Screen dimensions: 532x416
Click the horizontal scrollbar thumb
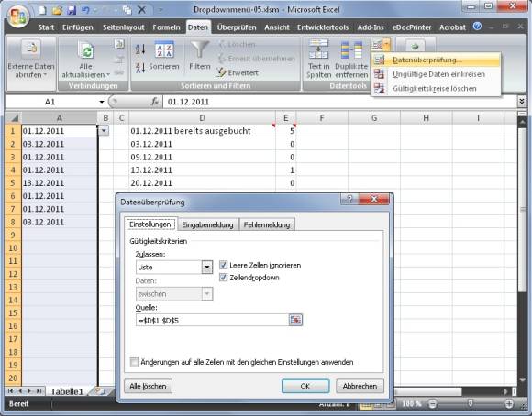coord(427,391)
